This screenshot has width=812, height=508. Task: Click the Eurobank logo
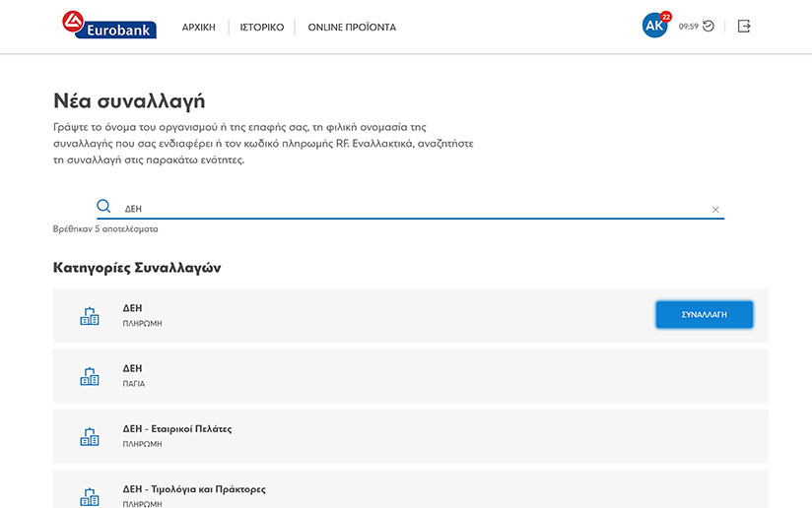(109, 25)
